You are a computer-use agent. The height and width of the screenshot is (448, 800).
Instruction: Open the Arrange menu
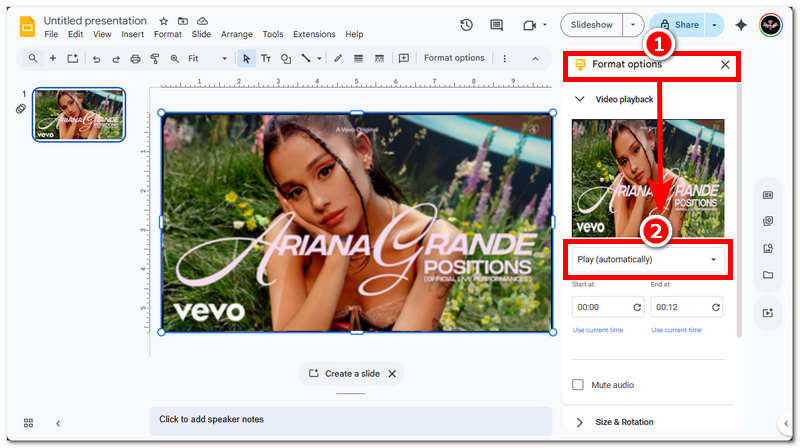pyautogui.click(x=237, y=34)
